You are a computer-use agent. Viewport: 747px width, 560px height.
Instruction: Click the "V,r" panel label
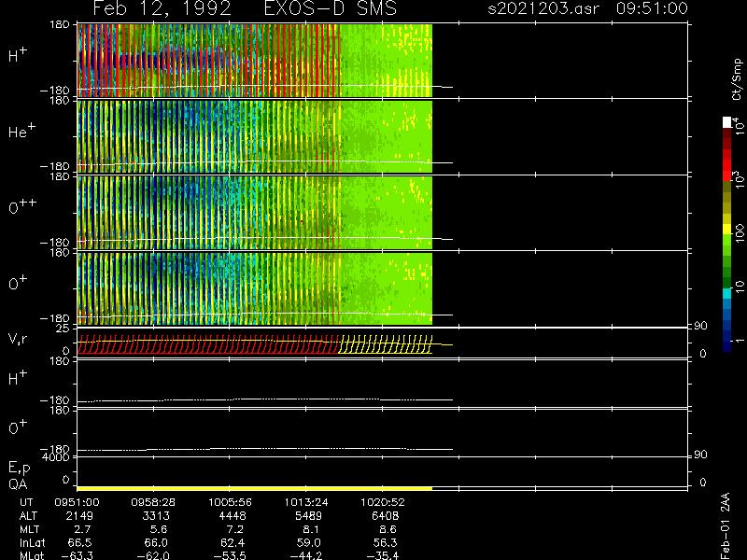tap(18, 339)
